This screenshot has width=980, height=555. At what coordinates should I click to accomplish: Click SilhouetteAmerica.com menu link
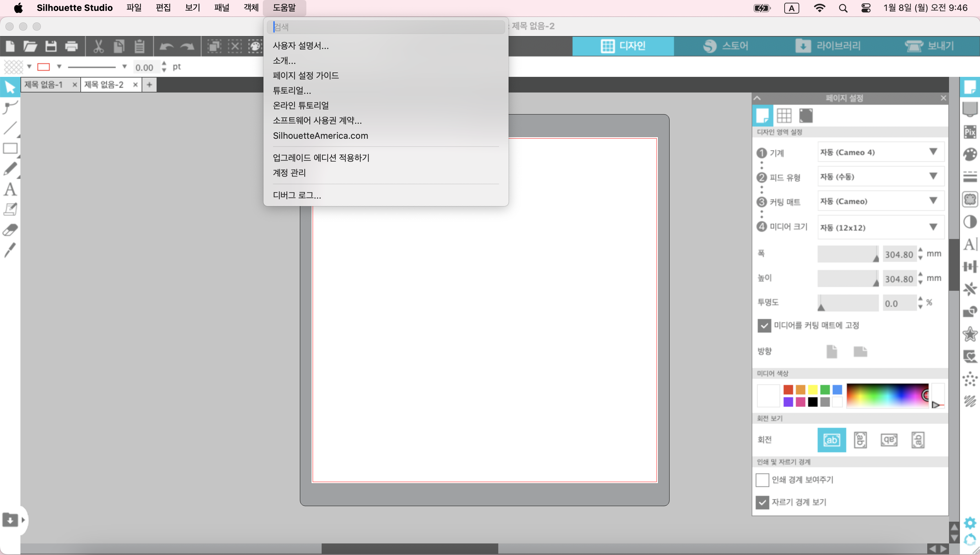pos(320,136)
